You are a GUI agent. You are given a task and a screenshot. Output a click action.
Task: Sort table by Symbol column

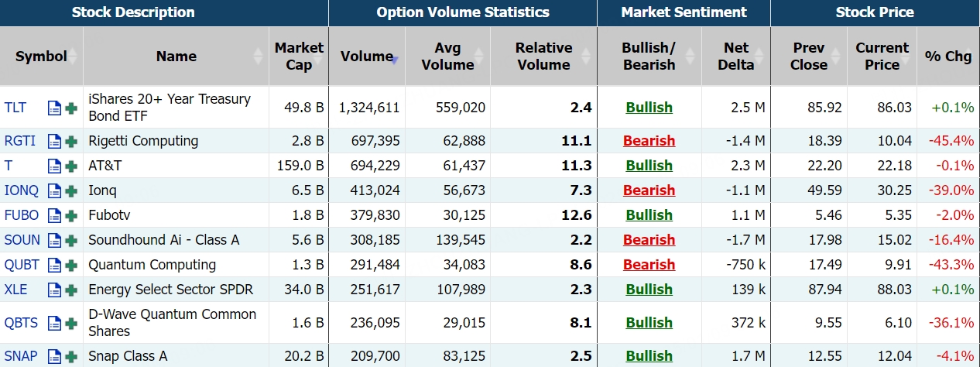point(41,57)
